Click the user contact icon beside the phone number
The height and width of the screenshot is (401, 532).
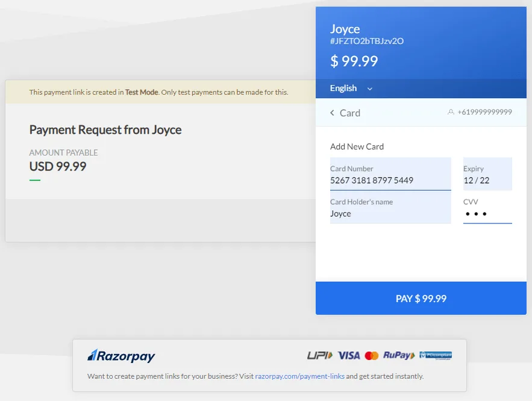click(451, 112)
